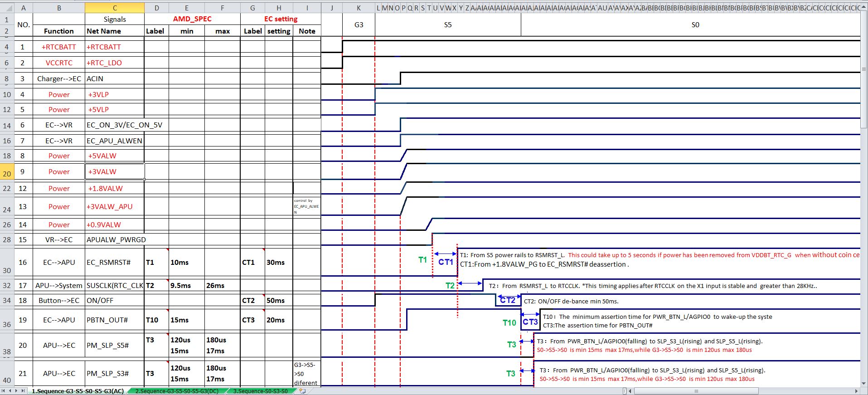Image resolution: width=868 pixels, height=395 pixels.
Task: Click the blue CT2 marker in timing diagram
Action: pyautogui.click(x=507, y=300)
